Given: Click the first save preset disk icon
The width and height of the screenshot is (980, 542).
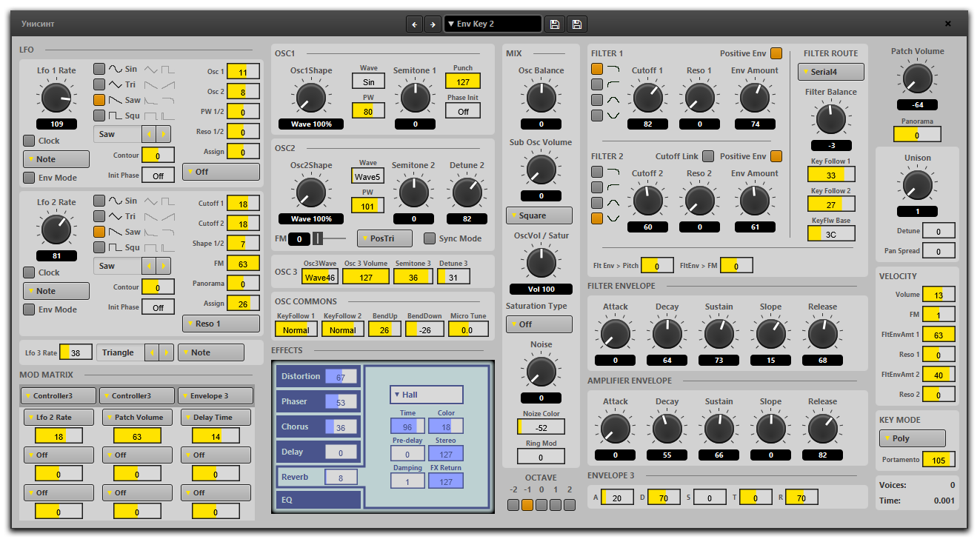Looking at the screenshot, I should [554, 24].
